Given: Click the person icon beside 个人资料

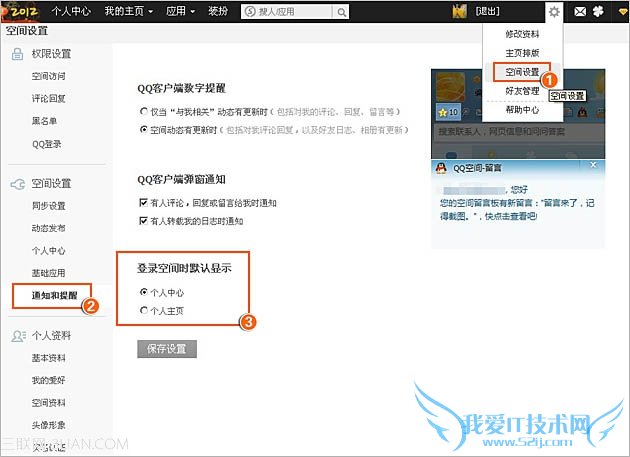Looking at the screenshot, I should click(x=18, y=336).
